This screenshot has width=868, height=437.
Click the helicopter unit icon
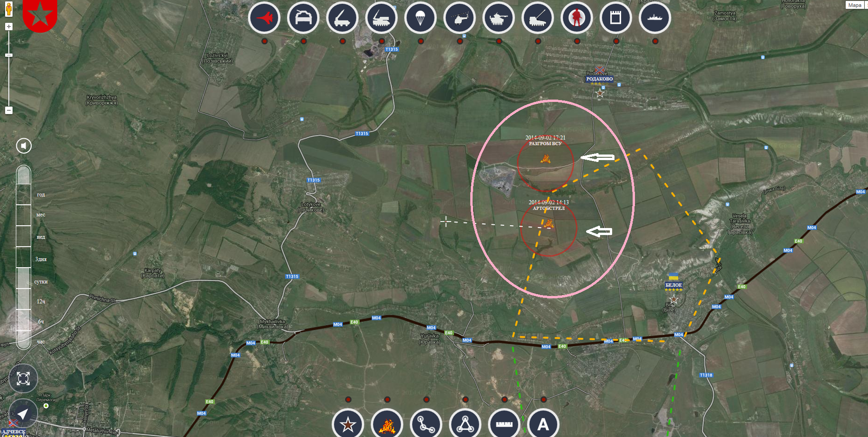(x=460, y=18)
